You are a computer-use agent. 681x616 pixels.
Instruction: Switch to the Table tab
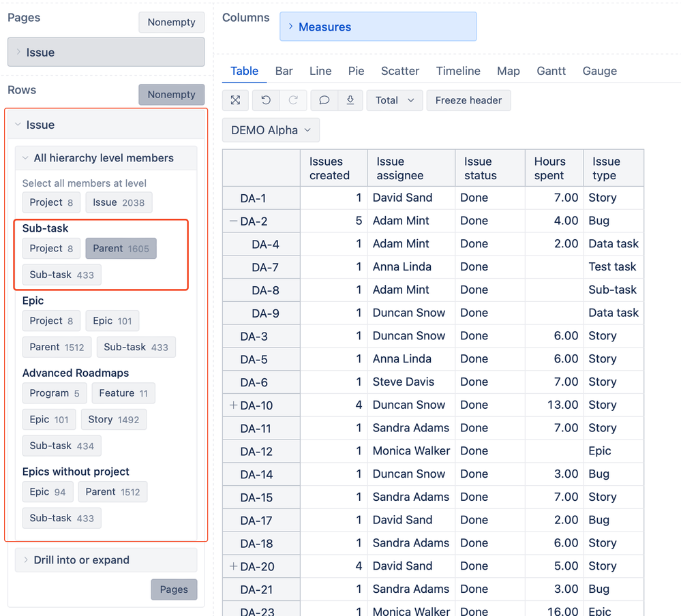(x=244, y=71)
